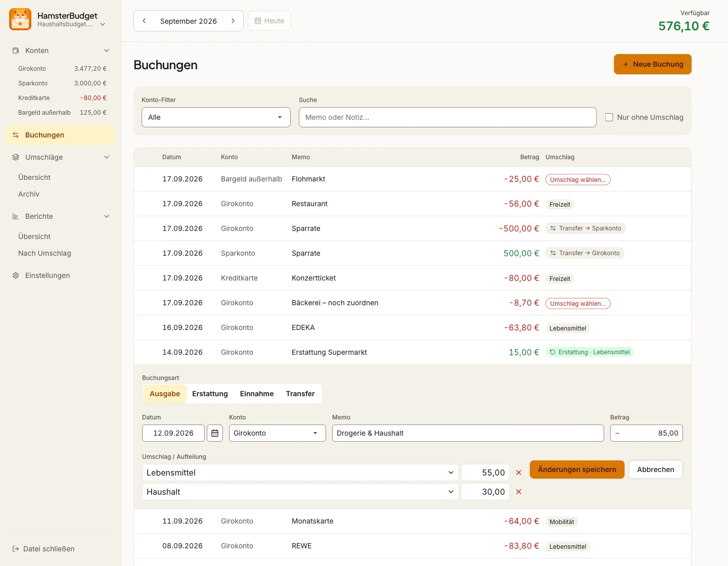Click the Abbrechen button
This screenshot has height=566, width=728.
(656, 469)
